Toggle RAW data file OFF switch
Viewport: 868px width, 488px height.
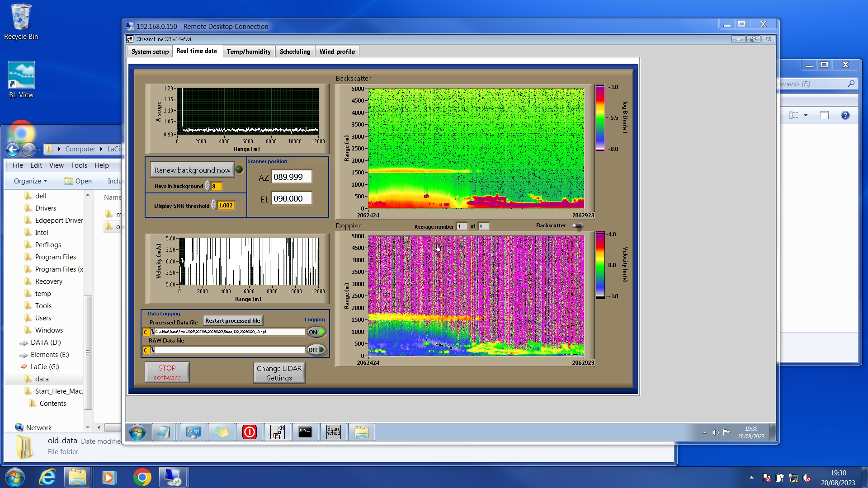tap(316, 350)
